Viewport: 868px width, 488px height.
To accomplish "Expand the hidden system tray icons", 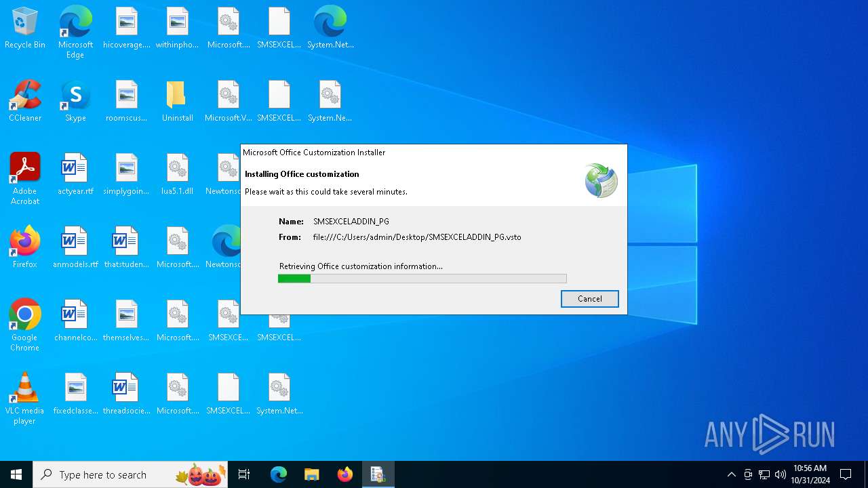I will pos(731,474).
